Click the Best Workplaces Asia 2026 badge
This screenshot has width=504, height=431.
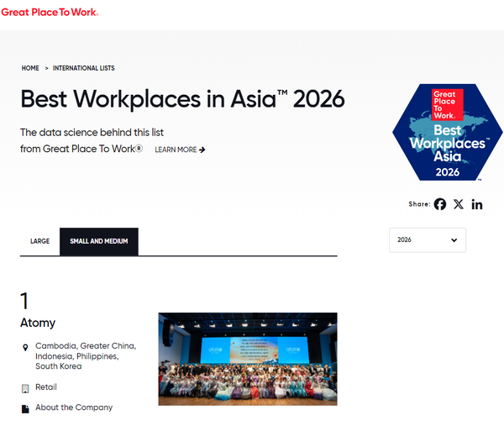(448, 132)
